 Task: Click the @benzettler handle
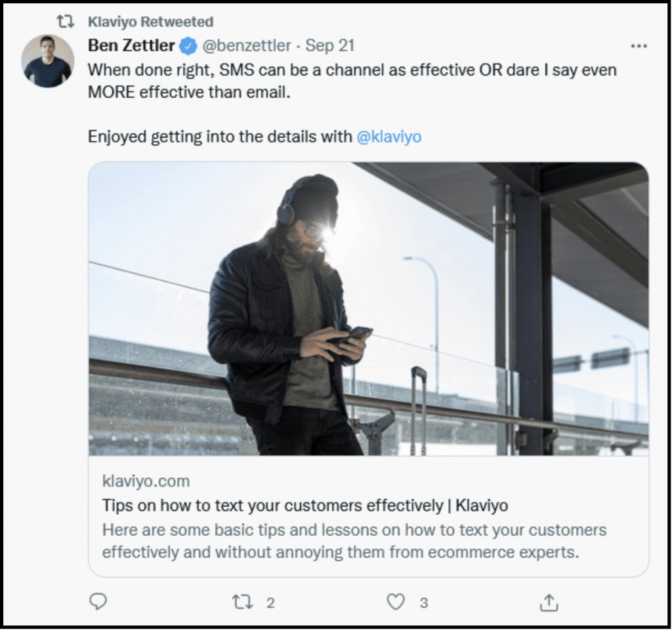coord(246,46)
